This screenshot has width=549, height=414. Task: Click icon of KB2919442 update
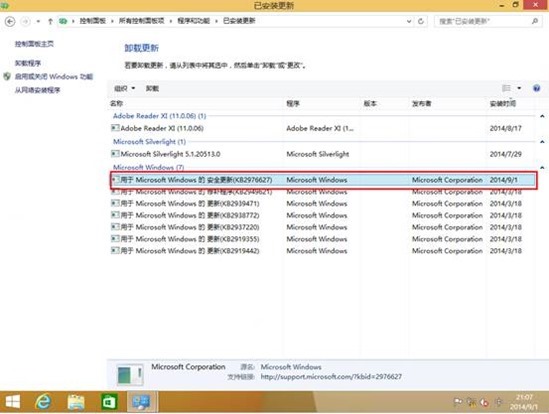point(115,250)
